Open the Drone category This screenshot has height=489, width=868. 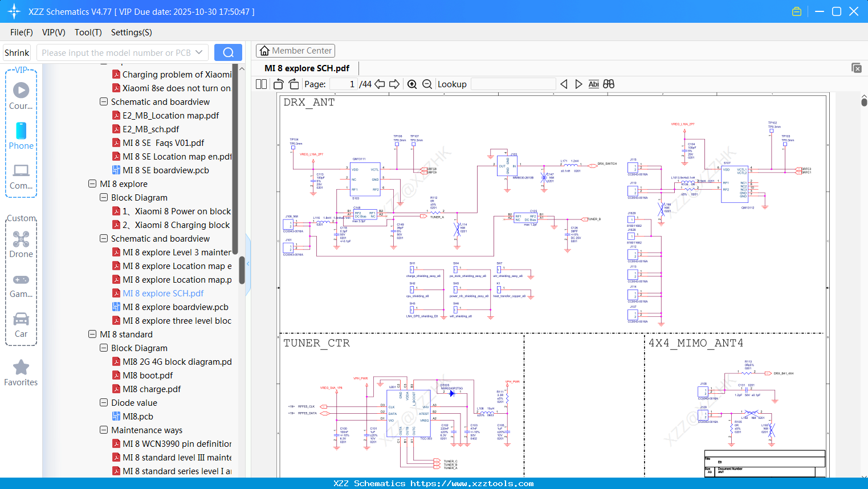pos(21,244)
